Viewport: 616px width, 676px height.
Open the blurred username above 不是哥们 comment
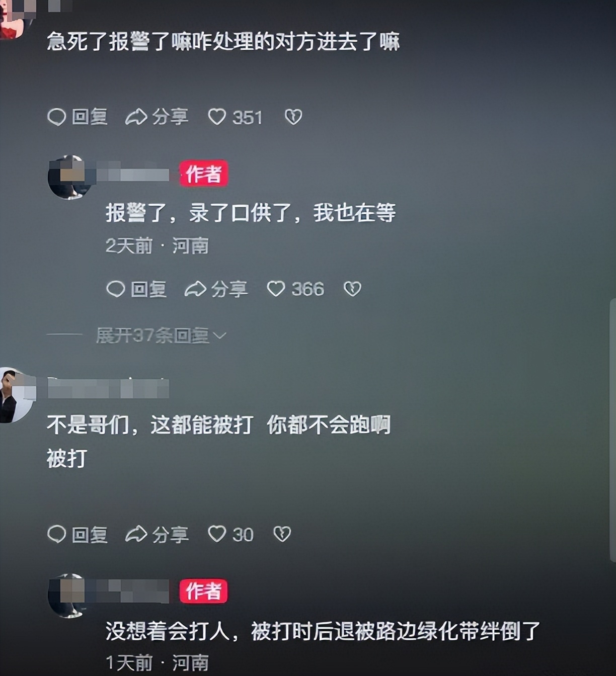point(108,388)
